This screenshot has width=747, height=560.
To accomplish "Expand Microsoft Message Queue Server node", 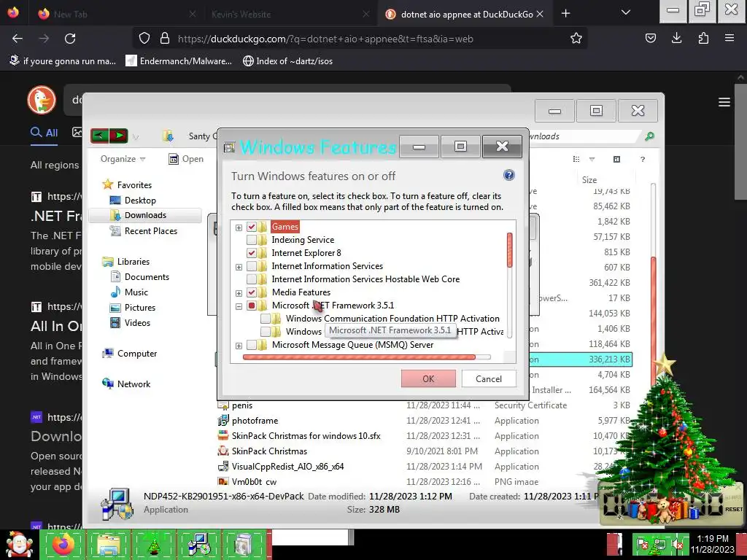I will coord(239,346).
